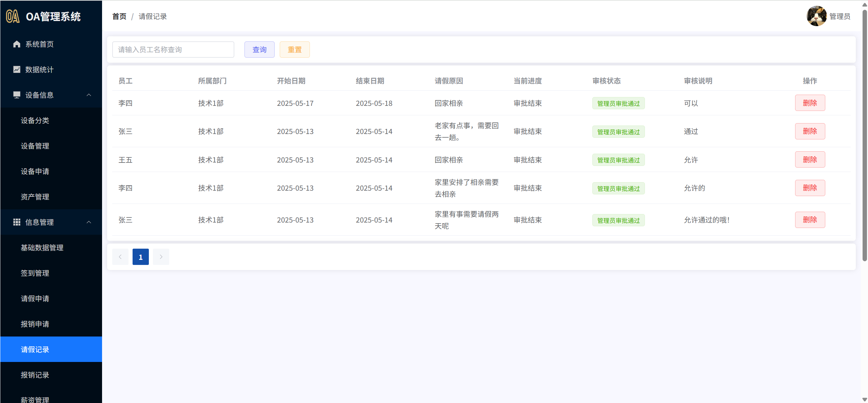Go to previous page arrow
This screenshot has height=403, width=868.
click(x=120, y=257)
